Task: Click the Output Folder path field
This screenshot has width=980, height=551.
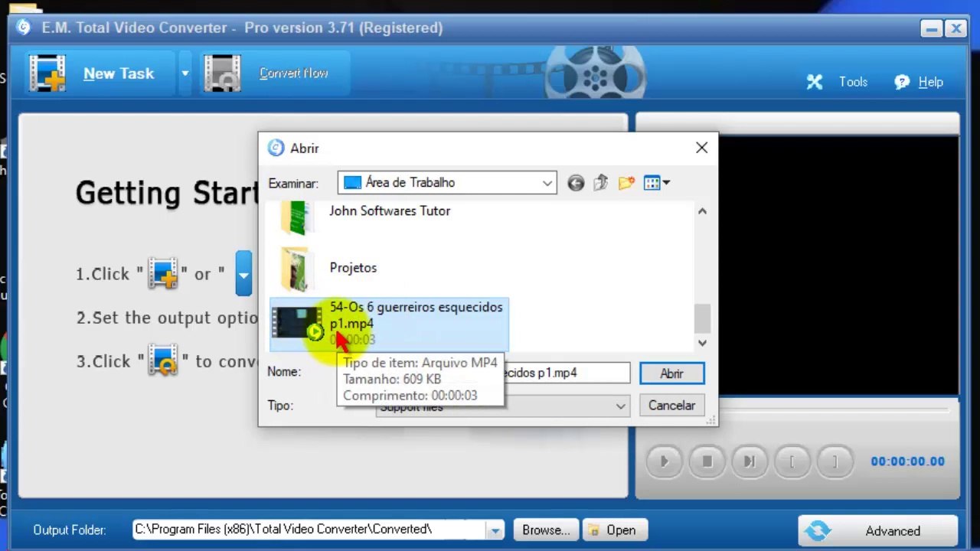Action: pyautogui.click(x=309, y=530)
